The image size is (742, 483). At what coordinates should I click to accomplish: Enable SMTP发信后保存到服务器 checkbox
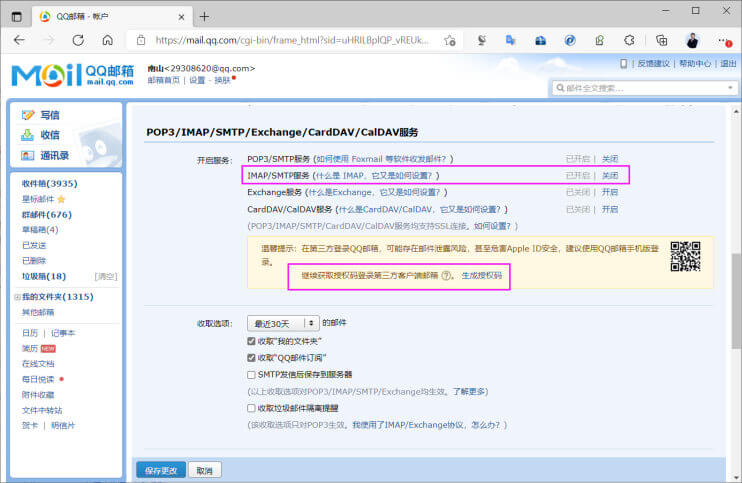point(251,375)
